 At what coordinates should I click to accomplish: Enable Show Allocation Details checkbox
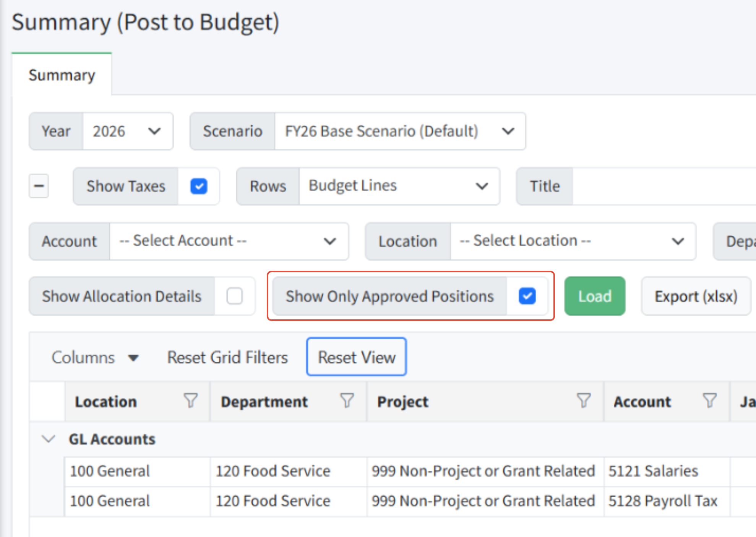point(234,296)
